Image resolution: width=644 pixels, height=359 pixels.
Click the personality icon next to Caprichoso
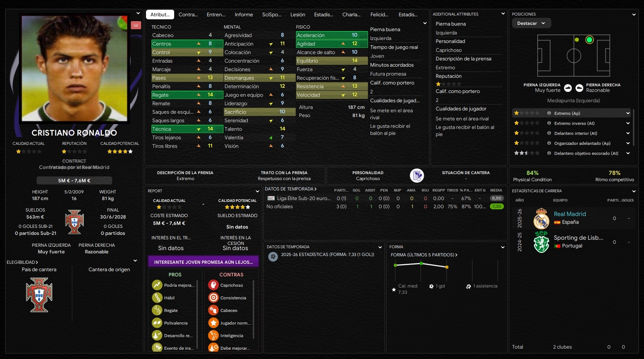[x=417, y=175]
